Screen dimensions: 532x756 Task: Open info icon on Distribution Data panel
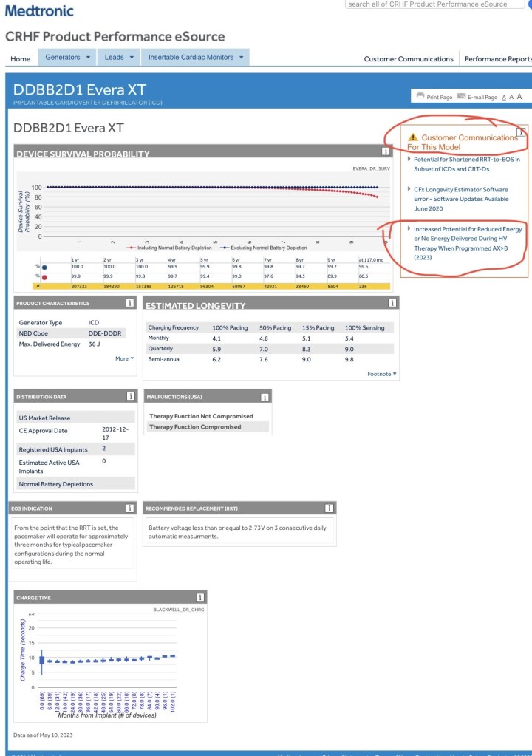pyautogui.click(x=130, y=397)
